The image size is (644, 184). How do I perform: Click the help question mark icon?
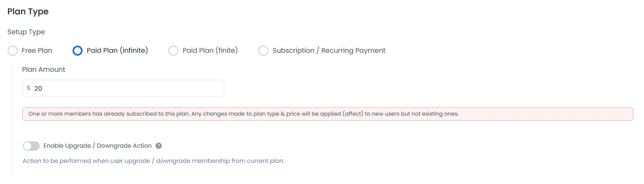pyautogui.click(x=158, y=146)
